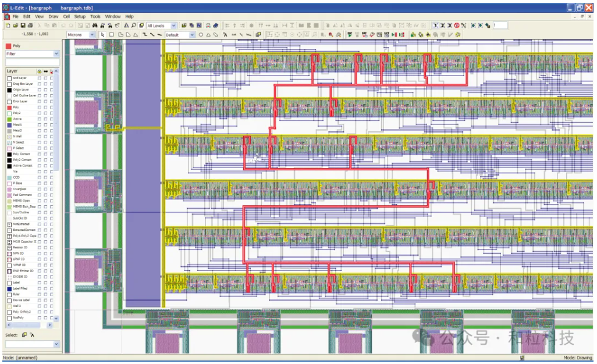The height and width of the screenshot is (364, 597).
Task: Select the Active Contact layer entry
Action: tap(22, 166)
